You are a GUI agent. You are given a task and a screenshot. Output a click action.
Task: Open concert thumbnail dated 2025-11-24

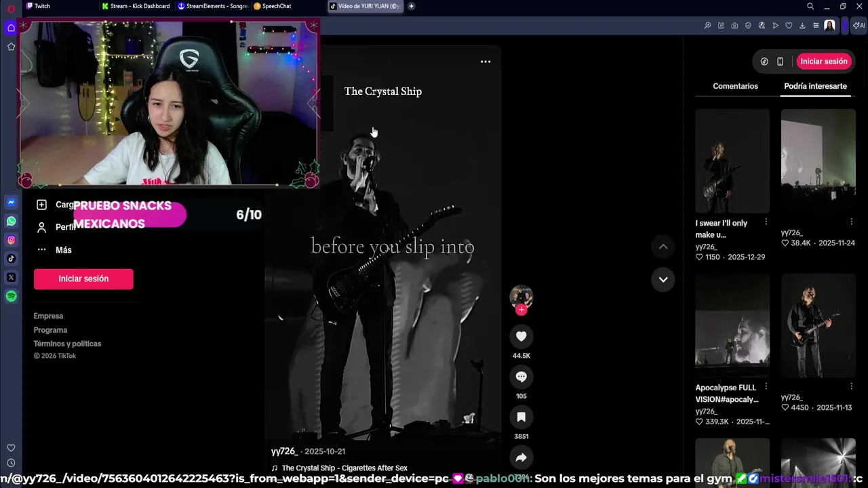(818, 161)
